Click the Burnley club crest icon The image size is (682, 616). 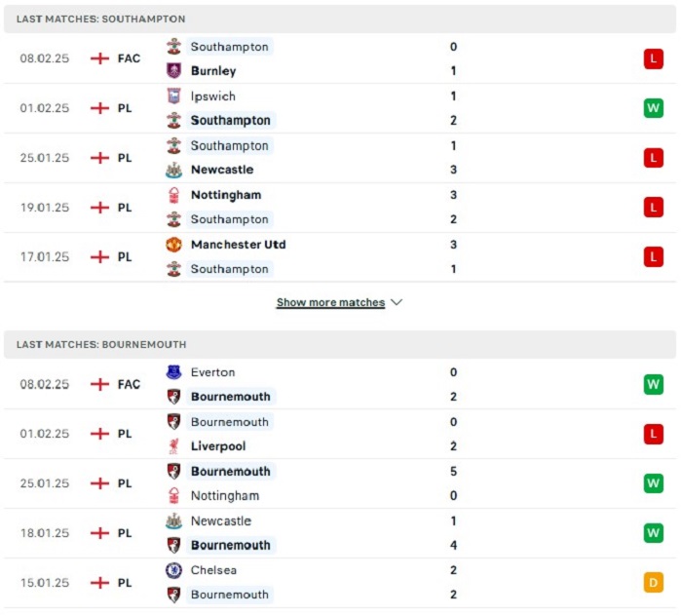[174, 70]
